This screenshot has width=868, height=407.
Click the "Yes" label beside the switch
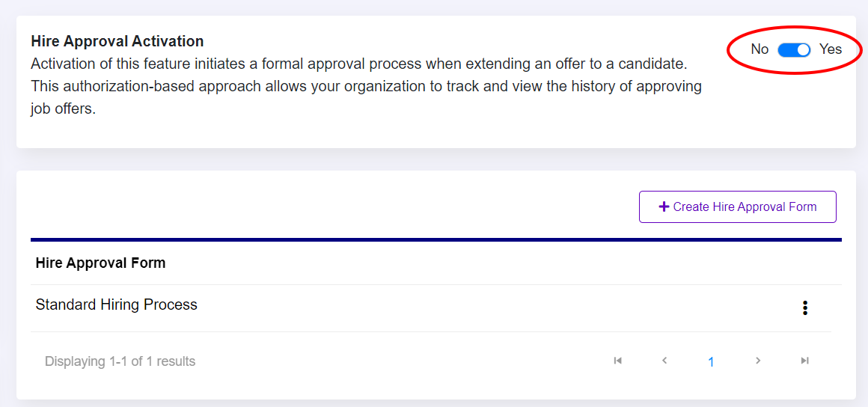click(x=831, y=49)
